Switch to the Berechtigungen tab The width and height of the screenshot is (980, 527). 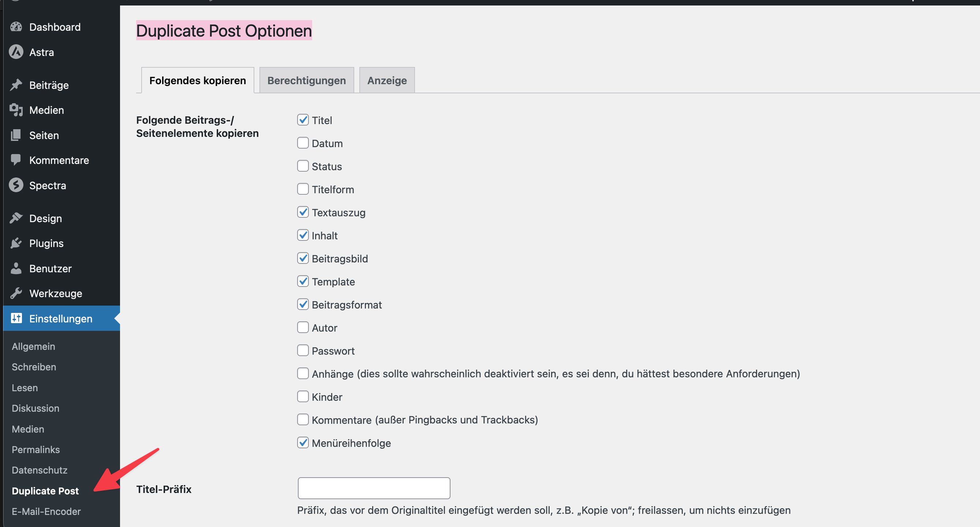pyautogui.click(x=307, y=80)
